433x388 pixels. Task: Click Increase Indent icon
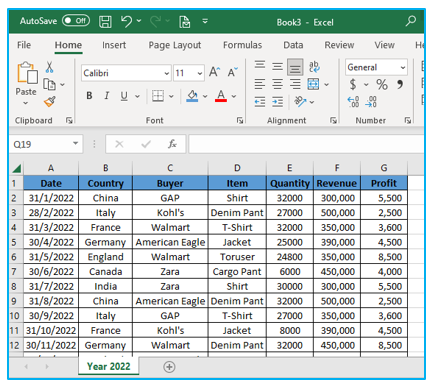tap(277, 102)
